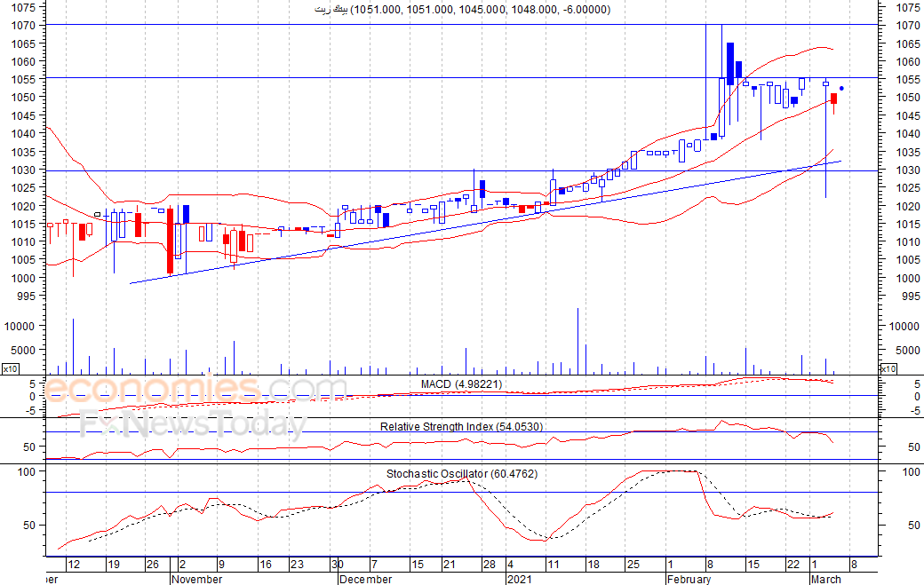Screen dimensions: 924x585
Task: Click the 5000 volume label on right axis
Action: (x=908, y=350)
